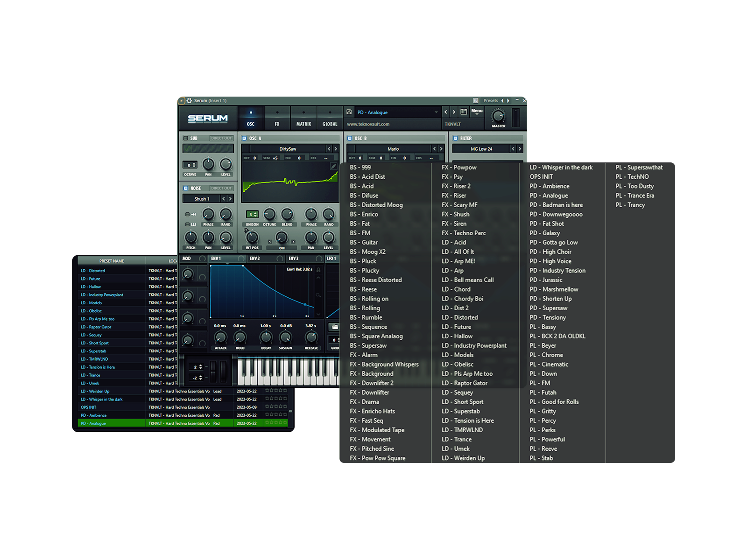Image resolution: width=747 pixels, height=560 pixels.
Task: Switch to the MATRIX tab
Action: pos(303,119)
